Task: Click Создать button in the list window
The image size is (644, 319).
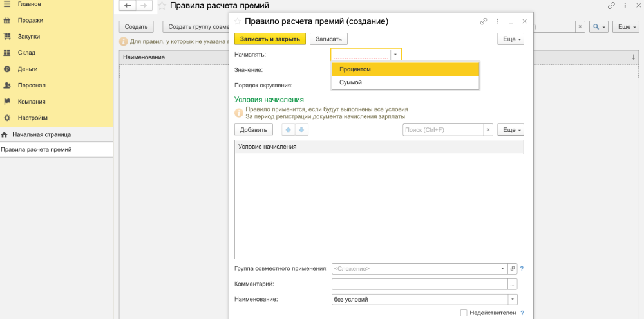Action: click(136, 26)
